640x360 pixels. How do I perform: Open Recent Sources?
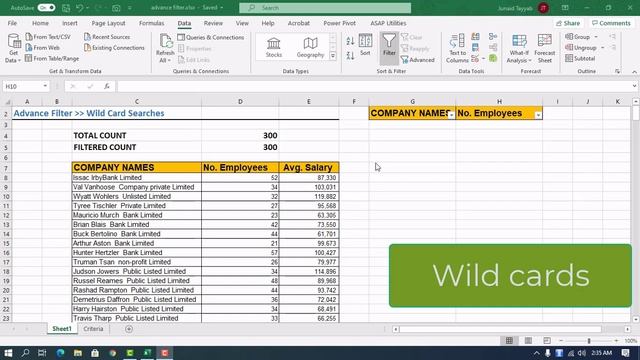point(107,37)
